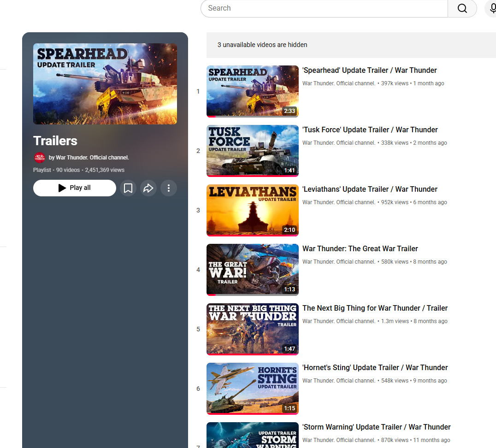This screenshot has width=496, height=448.
Task: Open the Tusk Force video thumbnail
Action: (252, 151)
